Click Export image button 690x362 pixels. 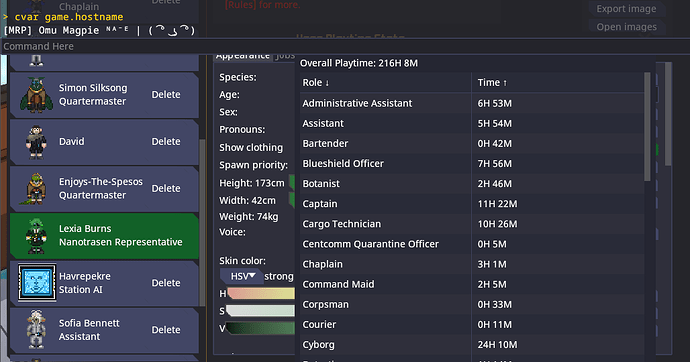coord(626,9)
